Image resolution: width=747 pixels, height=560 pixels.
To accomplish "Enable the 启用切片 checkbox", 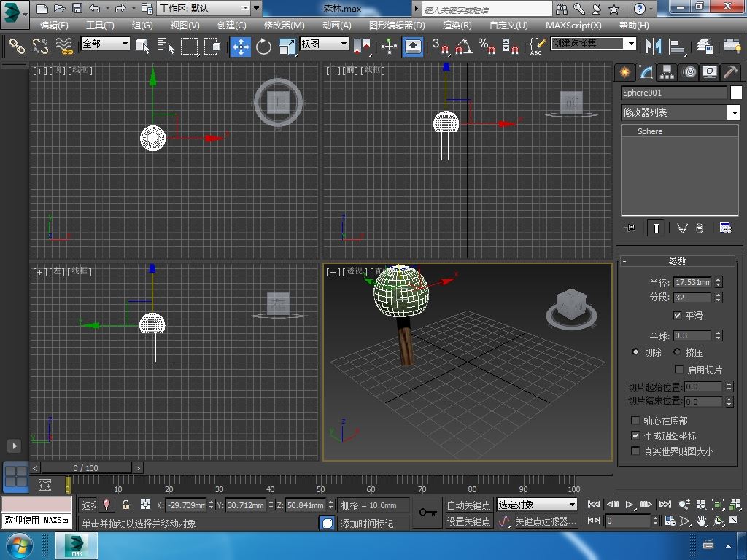I will click(x=680, y=369).
